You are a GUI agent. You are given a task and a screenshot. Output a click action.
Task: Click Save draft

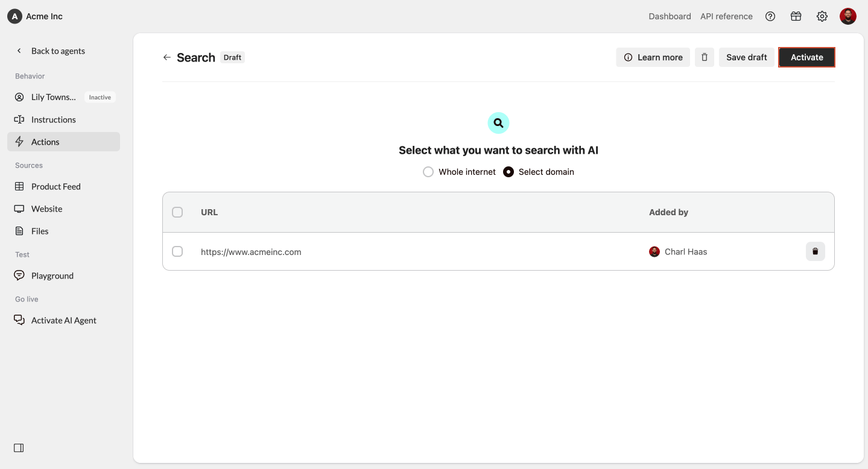coord(747,57)
